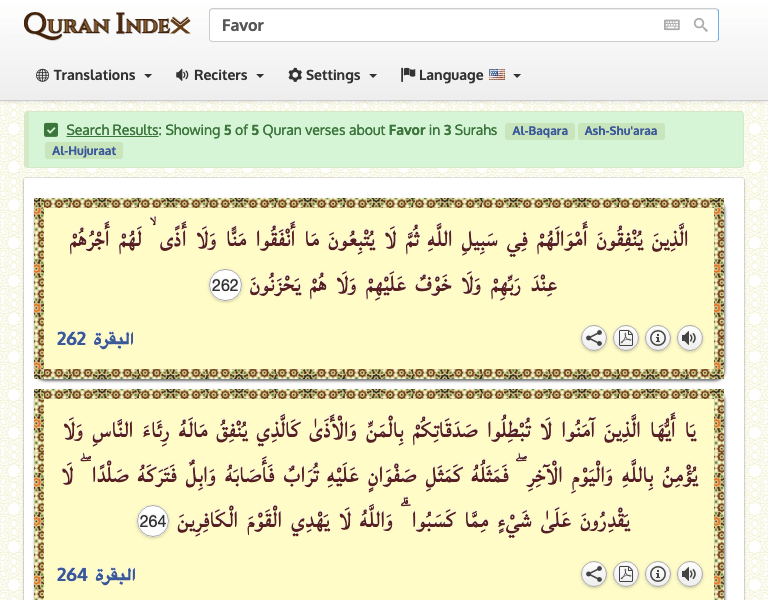This screenshot has width=768, height=600.
Task: Open the Reciters dropdown menu
Action: coord(220,75)
